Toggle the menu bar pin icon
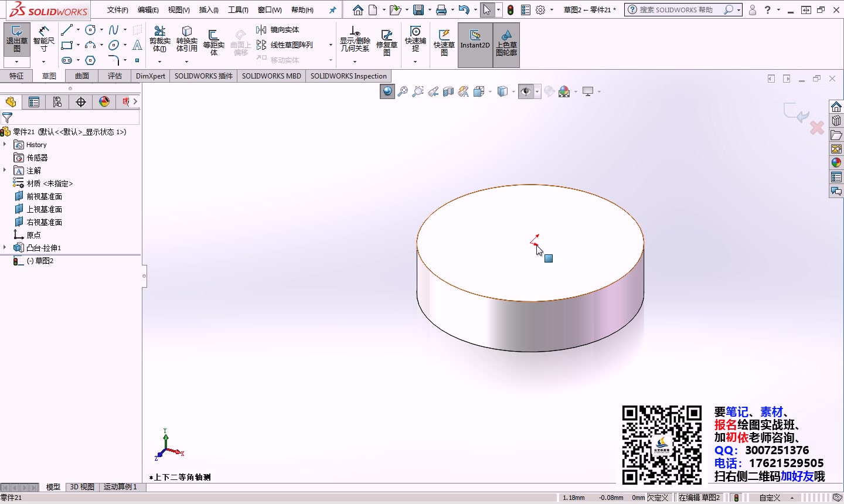 (333, 10)
